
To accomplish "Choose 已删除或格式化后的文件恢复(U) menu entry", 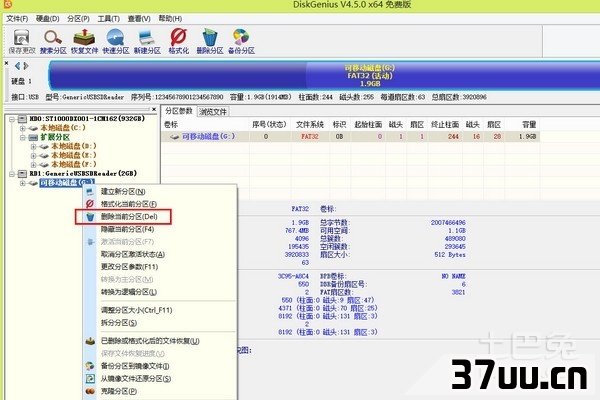I will 160,341.
